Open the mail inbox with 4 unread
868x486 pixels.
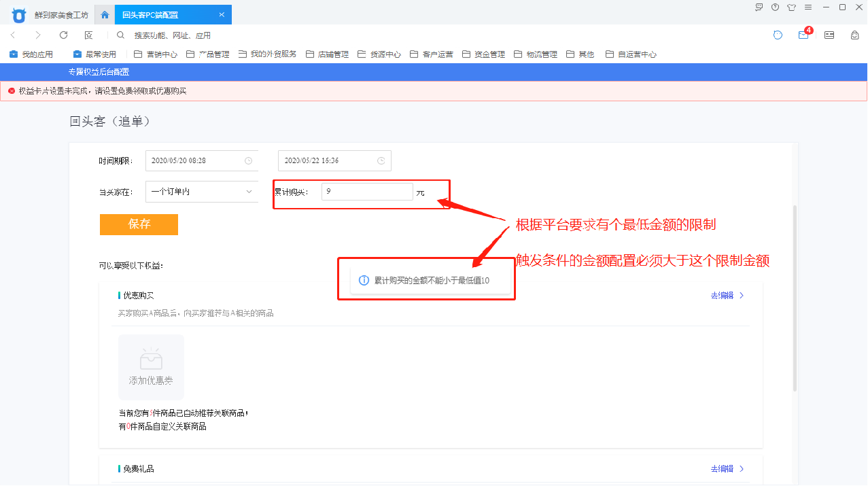[x=803, y=35]
